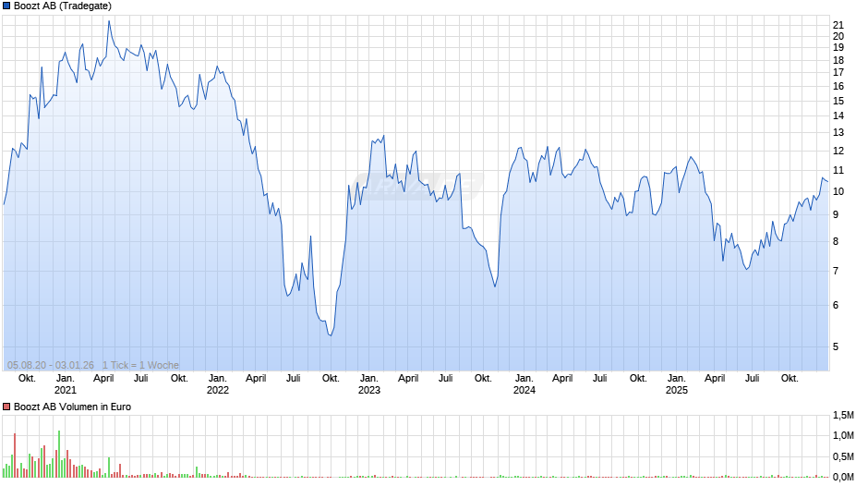Click the price axis label 19
The height and width of the screenshot is (486, 868).
click(x=838, y=48)
